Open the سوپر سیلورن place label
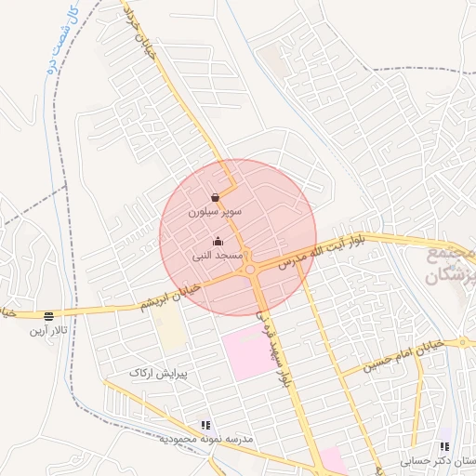Viewport: 476px width, 476px height. tap(215, 212)
